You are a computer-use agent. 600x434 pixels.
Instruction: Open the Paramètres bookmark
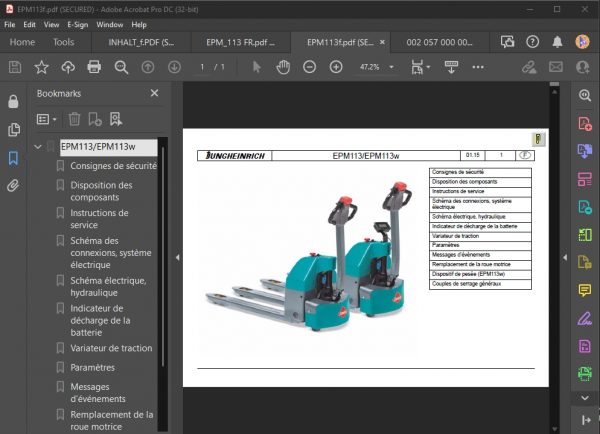pos(93,367)
